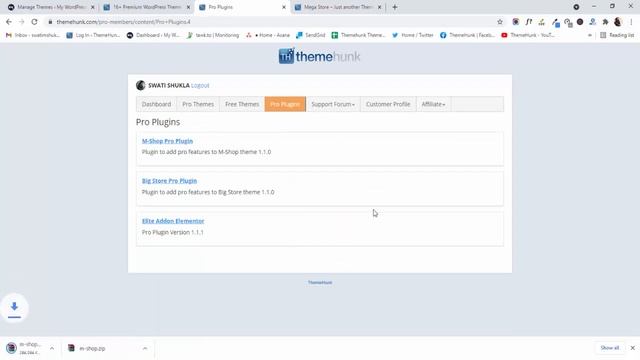Close the downloads bar
The width and height of the screenshot is (640, 360).
[633, 348]
